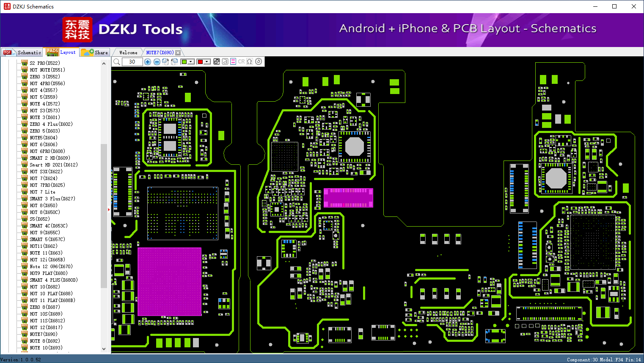Screen dimensions: 644x363
Task: Select HOT 11S(X6812) in the list
Action: click(x=47, y=321)
